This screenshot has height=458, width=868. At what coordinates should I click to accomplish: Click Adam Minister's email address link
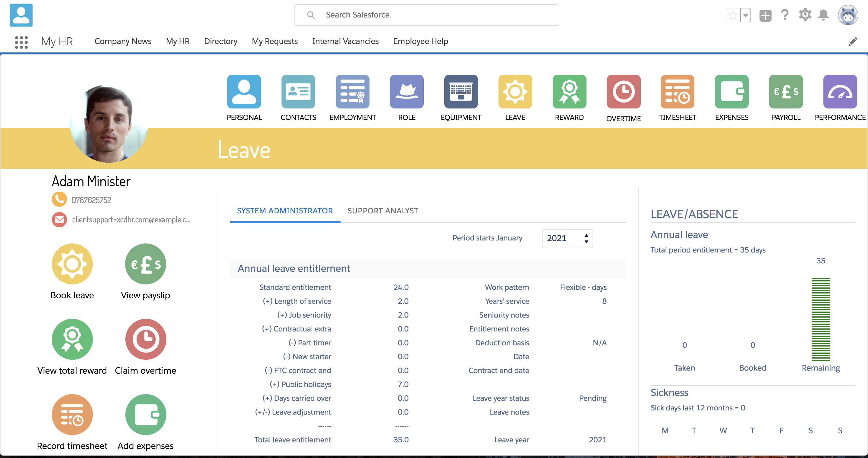pyautogui.click(x=131, y=220)
